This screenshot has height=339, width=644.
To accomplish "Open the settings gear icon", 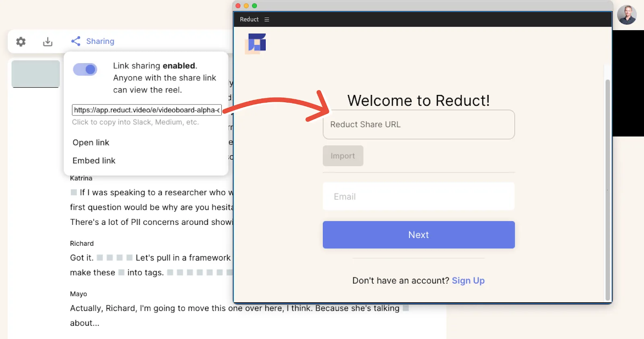I will (21, 41).
